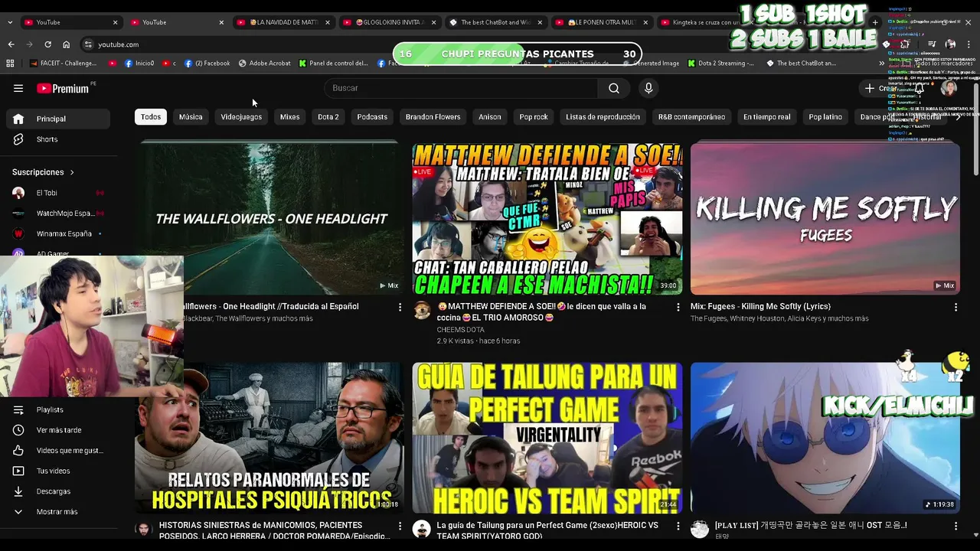Open options for MATTHEW DEFIENDE A SOE video
The width and height of the screenshot is (980, 551).
[x=678, y=307]
